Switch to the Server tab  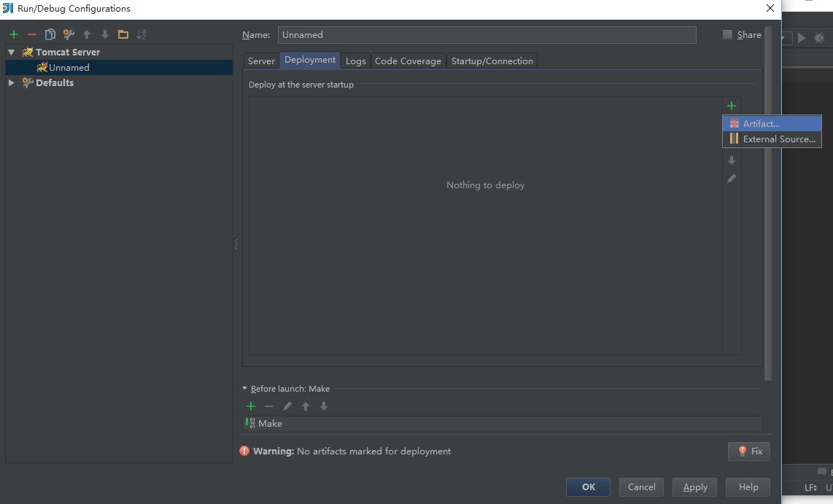tap(261, 61)
